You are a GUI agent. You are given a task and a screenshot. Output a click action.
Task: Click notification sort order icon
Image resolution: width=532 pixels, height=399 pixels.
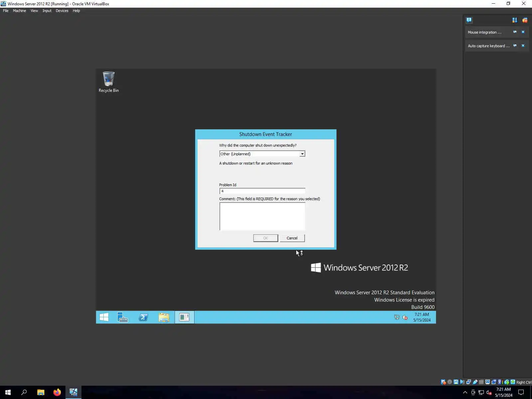click(x=515, y=20)
